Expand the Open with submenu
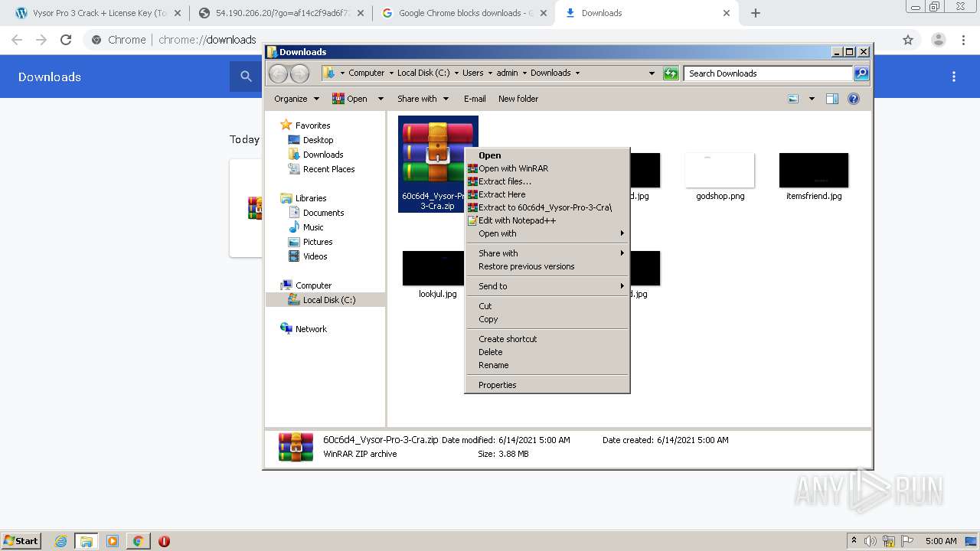The height and width of the screenshot is (551, 980). click(x=547, y=233)
